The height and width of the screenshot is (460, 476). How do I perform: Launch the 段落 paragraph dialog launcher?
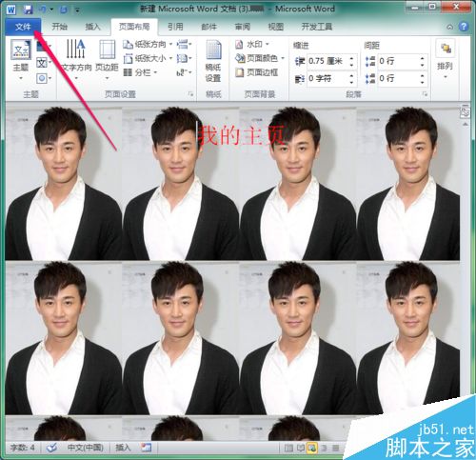[x=425, y=94]
